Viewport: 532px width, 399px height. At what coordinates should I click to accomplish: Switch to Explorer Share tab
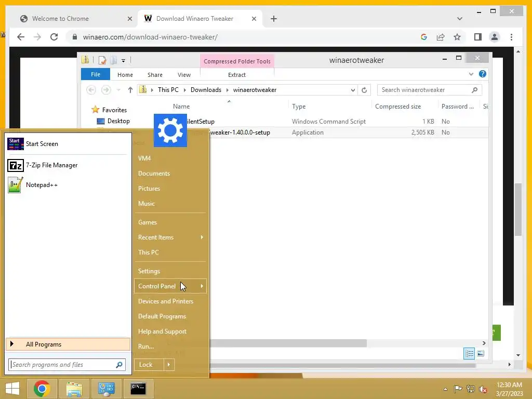tap(155, 75)
